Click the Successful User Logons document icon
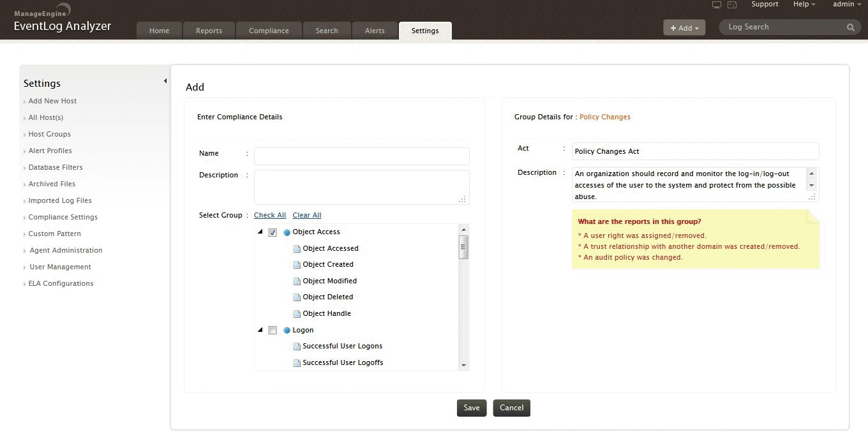 pyautogui.click(x=297, y=346)
